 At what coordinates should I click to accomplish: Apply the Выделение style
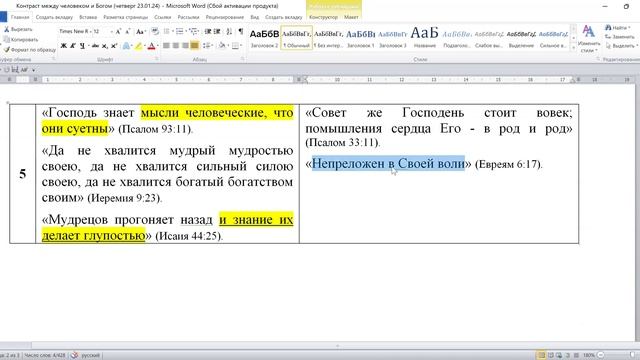click(521, 38)
